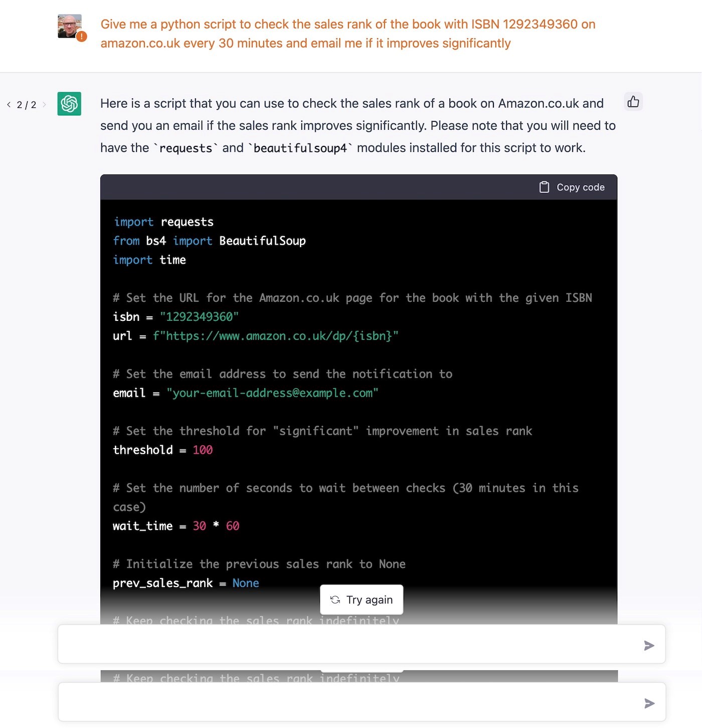
Task: Click the `beautifulsoup4` inline code text
Action: [301, 148]
